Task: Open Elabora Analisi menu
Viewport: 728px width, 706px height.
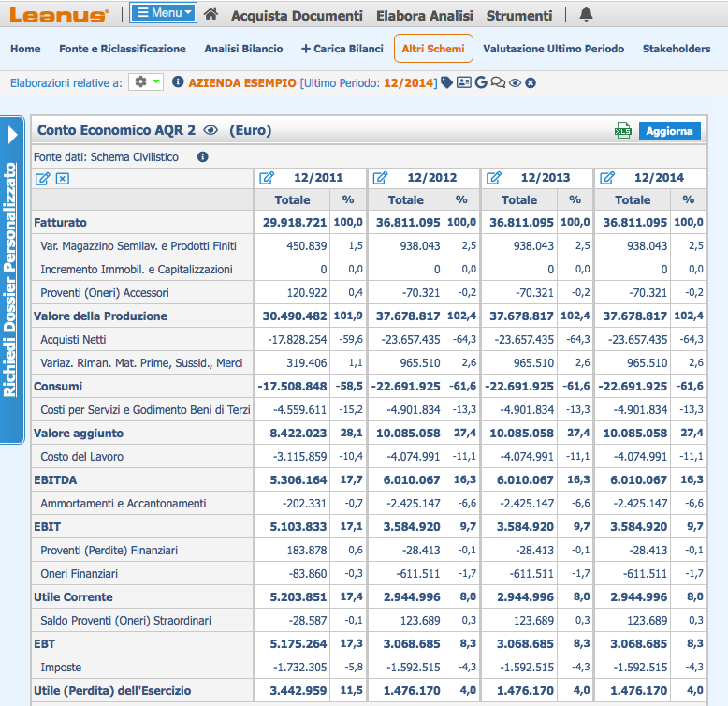Action: [425, 16]
